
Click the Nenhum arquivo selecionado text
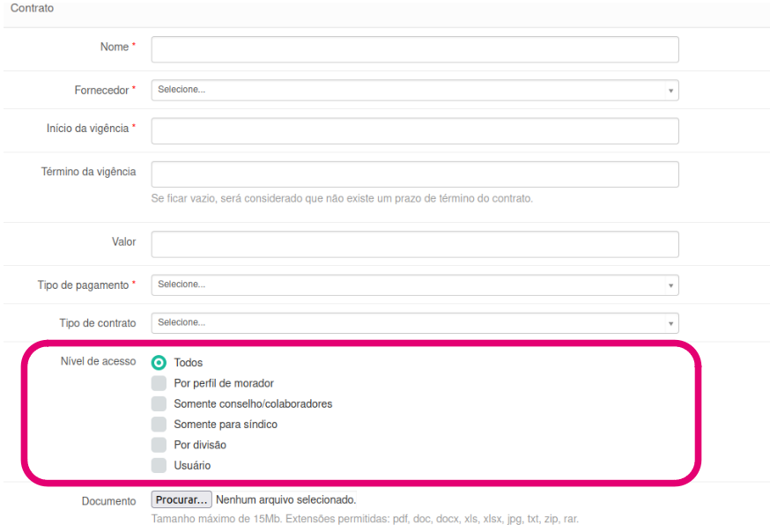[x=285, y=499]
